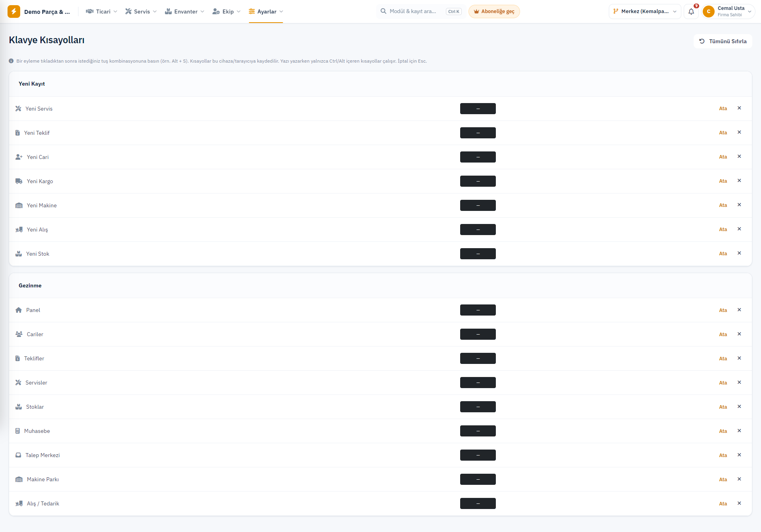Focus the Modül & kayıt ara search field
Image resolution: width=761 pixels, height=532 pixels.
(x=421, y=11)
